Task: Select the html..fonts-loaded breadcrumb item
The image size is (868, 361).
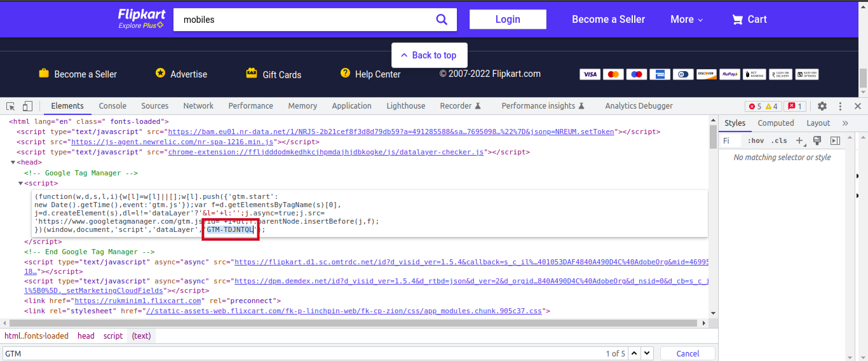Action: (36, 336)
